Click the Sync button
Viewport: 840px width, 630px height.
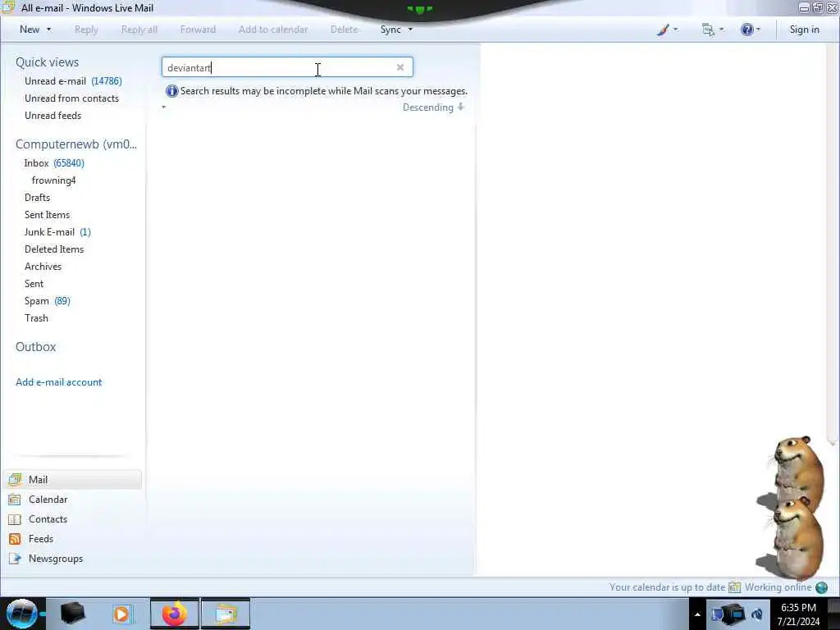click(x=390, y=30)
